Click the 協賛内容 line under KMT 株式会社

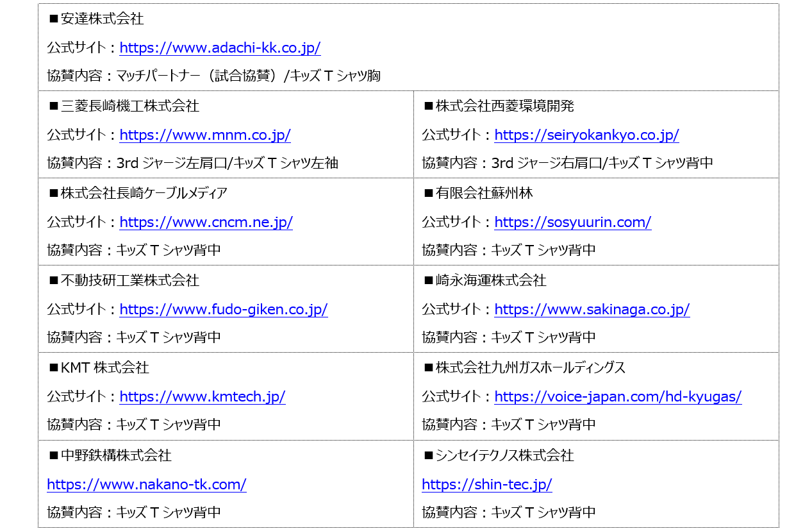tap(134, 425)
